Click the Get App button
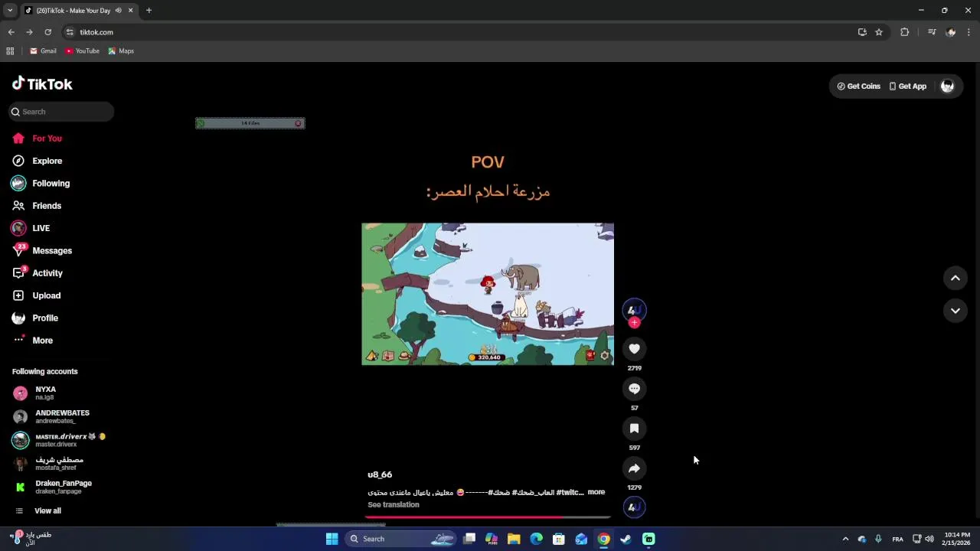The width and height of the screenshot is (980, 551). tap(907, 86)
